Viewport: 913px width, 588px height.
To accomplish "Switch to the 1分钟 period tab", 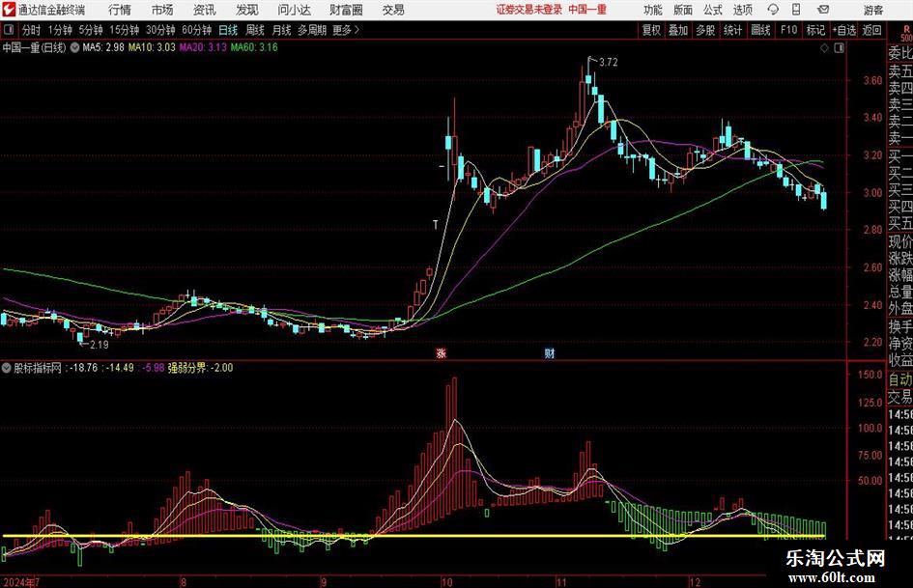I will pos(60,30).
